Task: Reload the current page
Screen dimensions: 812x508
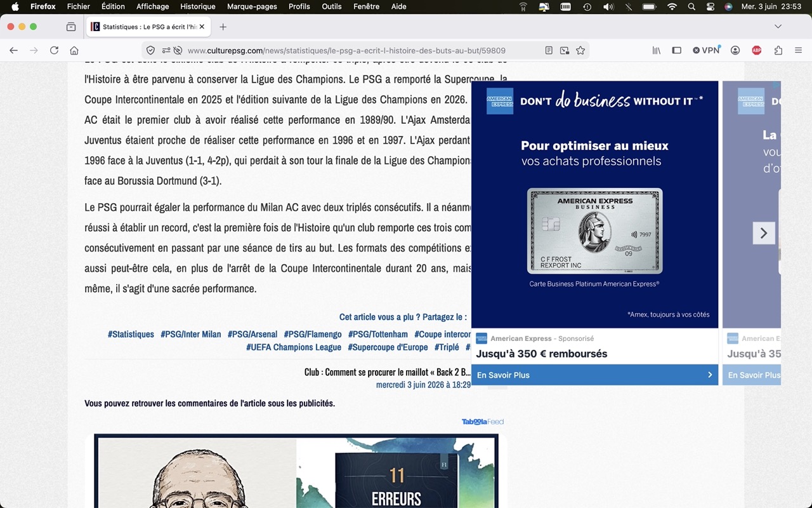Action: click(x=54, y=51)
